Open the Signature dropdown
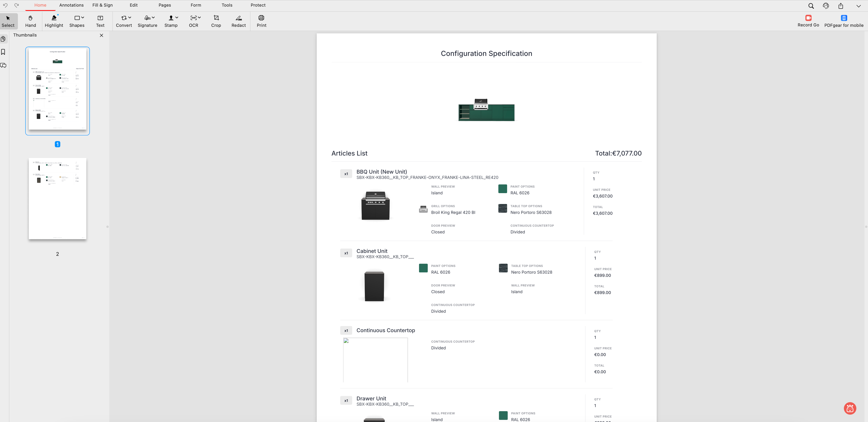This screenshot has height=422, width=868. (x=153, y=17)
